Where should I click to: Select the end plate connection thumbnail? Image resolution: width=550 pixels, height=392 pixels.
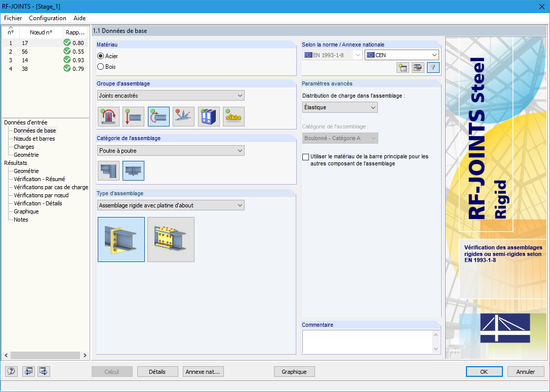pos(122,240)
